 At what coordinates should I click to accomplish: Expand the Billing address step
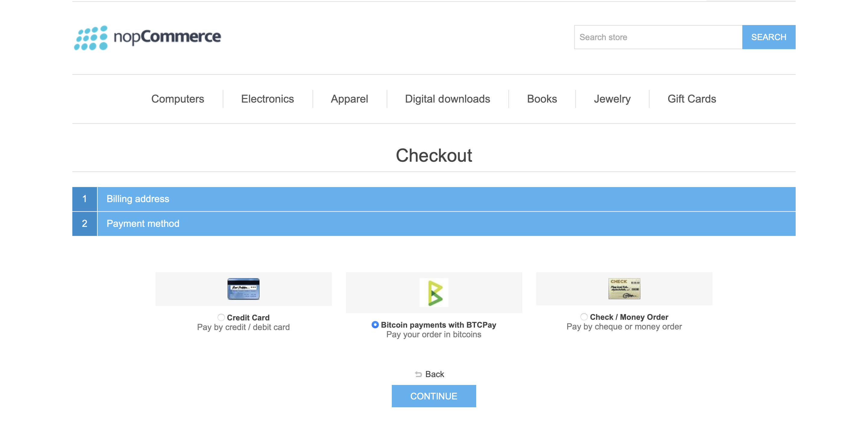[x=434, y=199]
